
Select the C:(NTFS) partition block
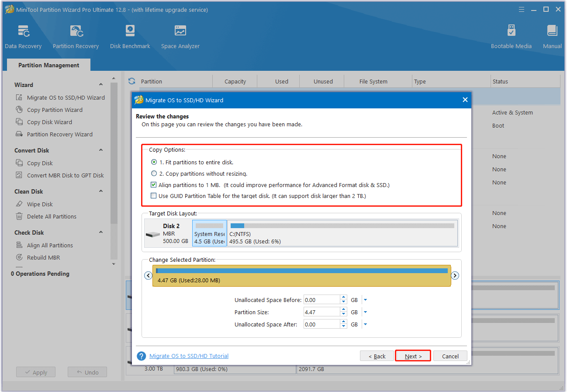click(342, 233)
